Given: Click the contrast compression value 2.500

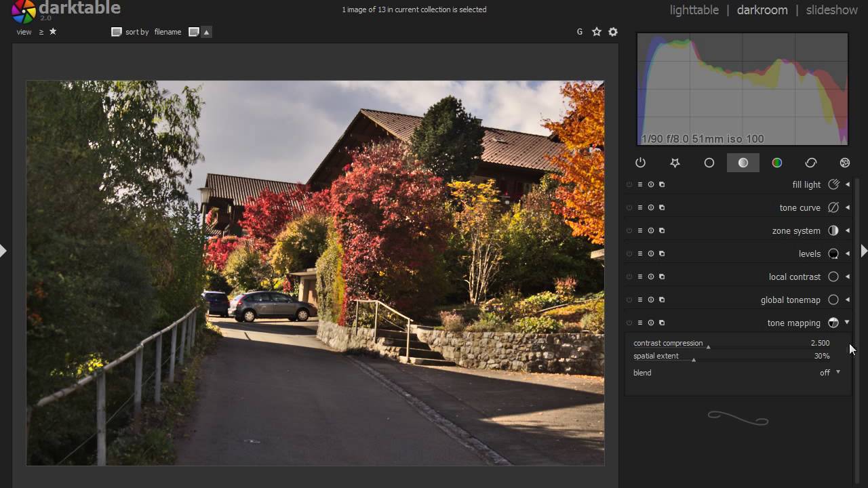Looking at the screenshot, I should [820, 343].
